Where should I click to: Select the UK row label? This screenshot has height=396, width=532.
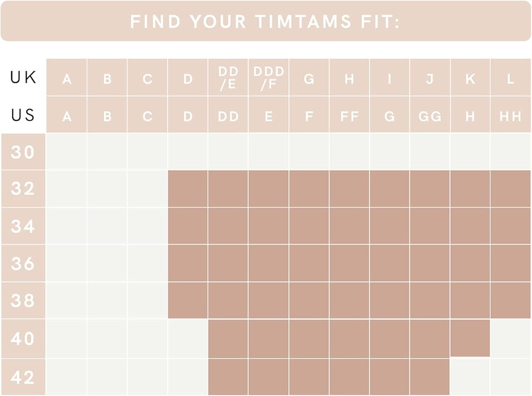click(x=23, y=78)
